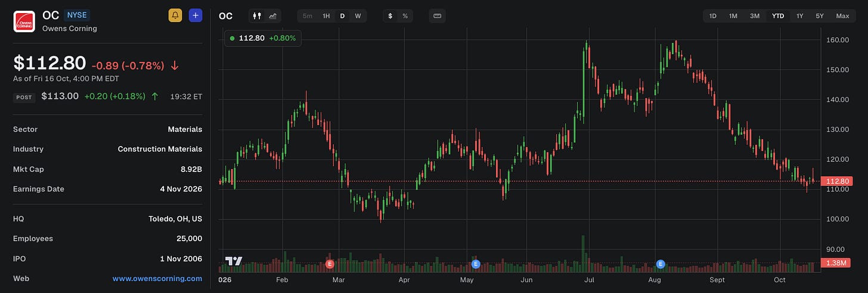
Task: Click the 112.80 +0.80% chart legend
Action: coord(263,38)
